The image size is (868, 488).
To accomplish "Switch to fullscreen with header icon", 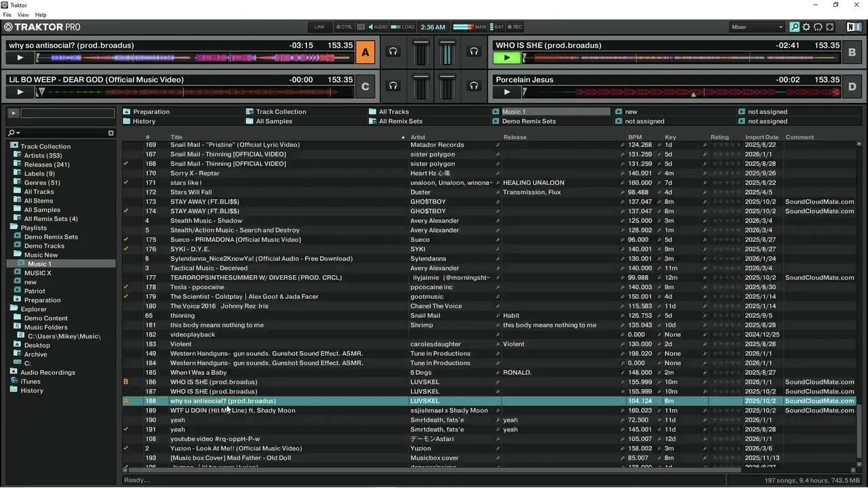I will 829,27.
